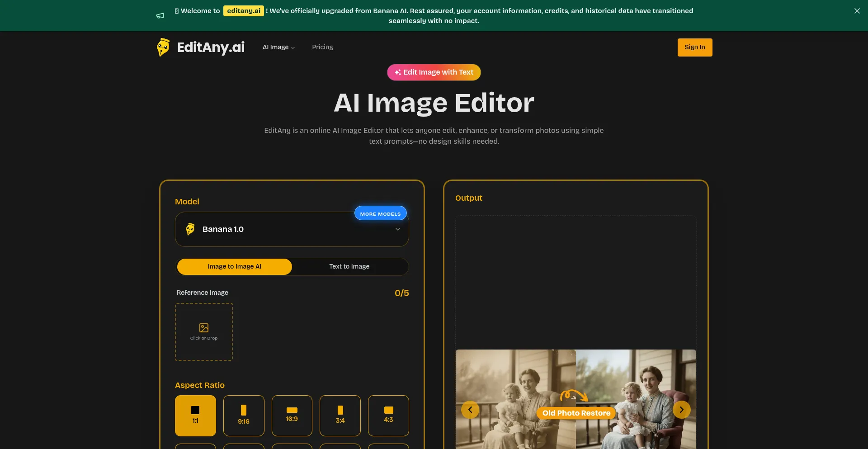
Task: Click the Sign In button
Action: pos(695,47)
